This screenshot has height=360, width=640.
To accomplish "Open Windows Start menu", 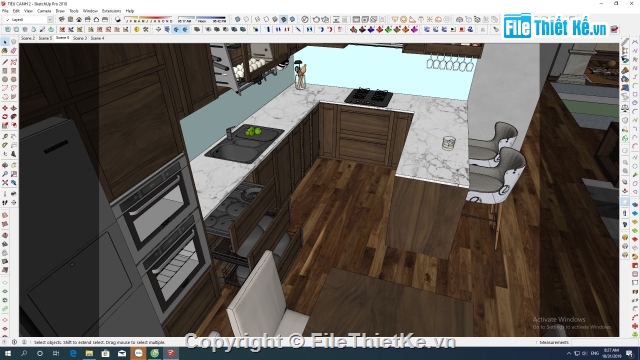I will [7, 353].
